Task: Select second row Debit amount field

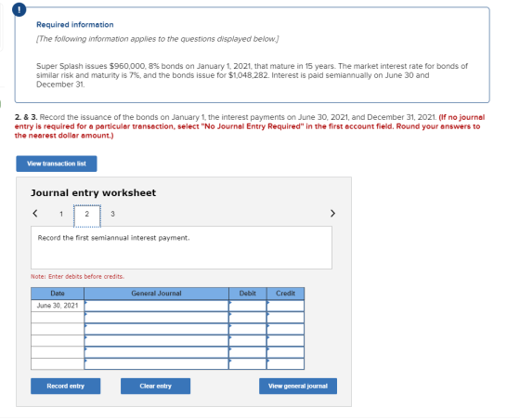Action: point(247,318)
